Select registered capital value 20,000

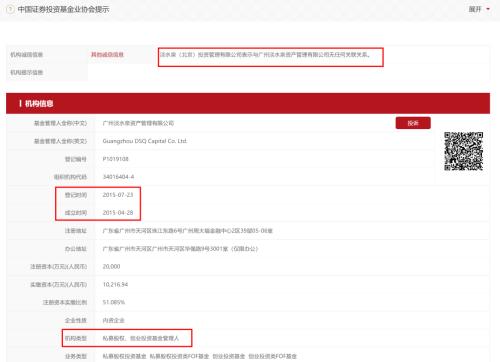(x=111, y=267)
